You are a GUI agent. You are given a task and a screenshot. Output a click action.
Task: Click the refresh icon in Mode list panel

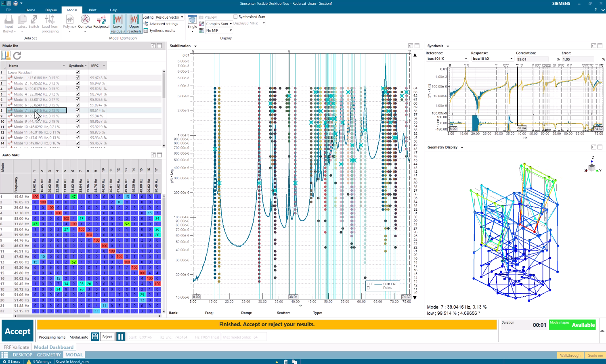point(17,55)
